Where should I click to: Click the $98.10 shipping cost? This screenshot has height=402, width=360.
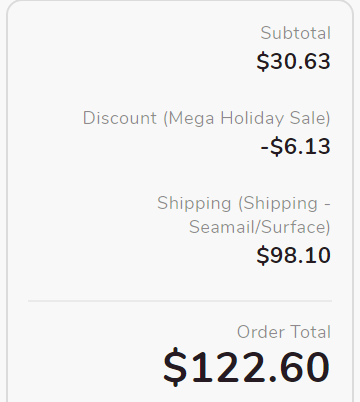[293, 256]
